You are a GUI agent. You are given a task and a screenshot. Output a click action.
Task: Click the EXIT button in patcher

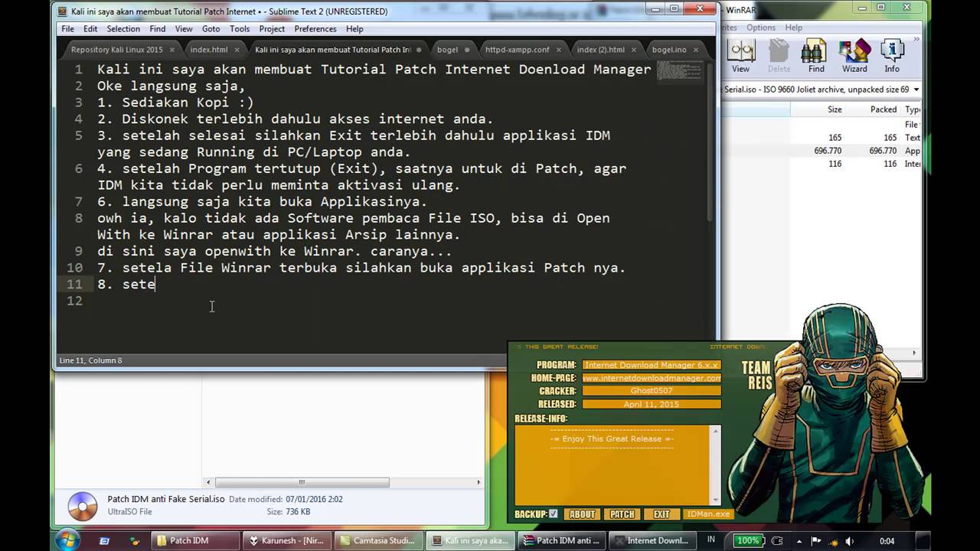661,514
